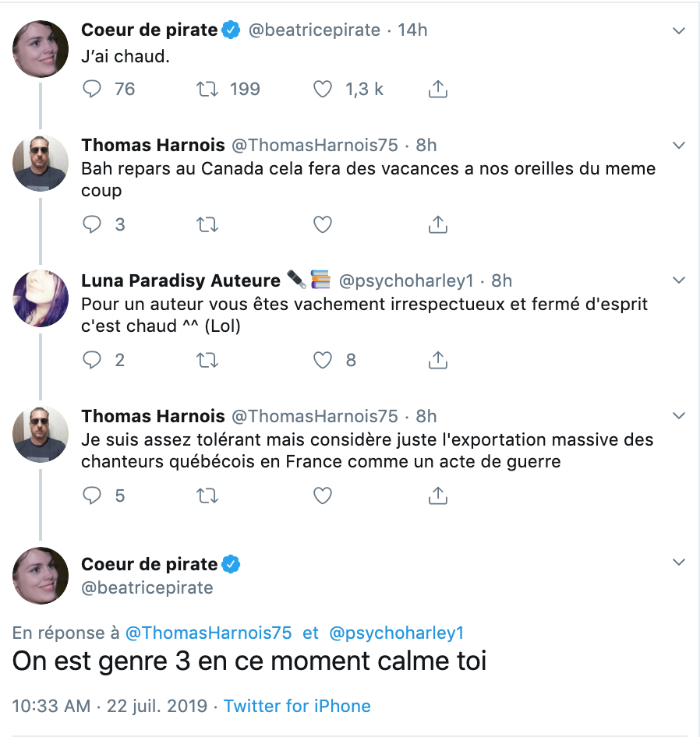This screenshot has width=700, height=737.
Task: Open the chevron menu on the final Coeur de pirate tweet
Action: [x=678, y=562]
